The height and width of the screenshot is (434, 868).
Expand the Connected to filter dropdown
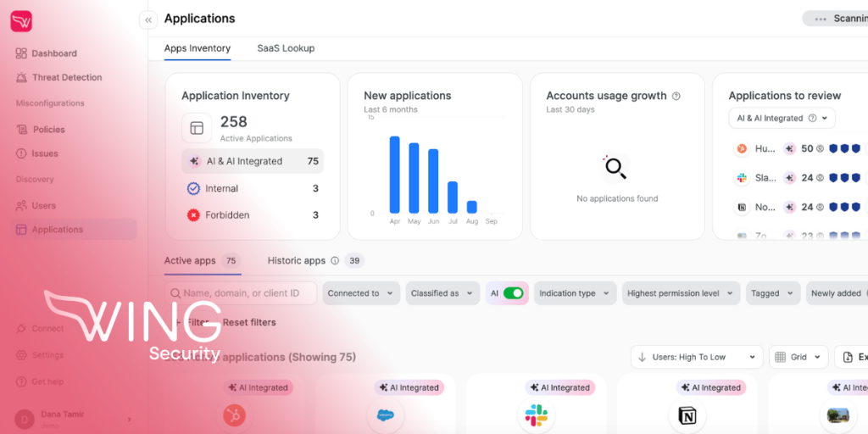[361, 293]
